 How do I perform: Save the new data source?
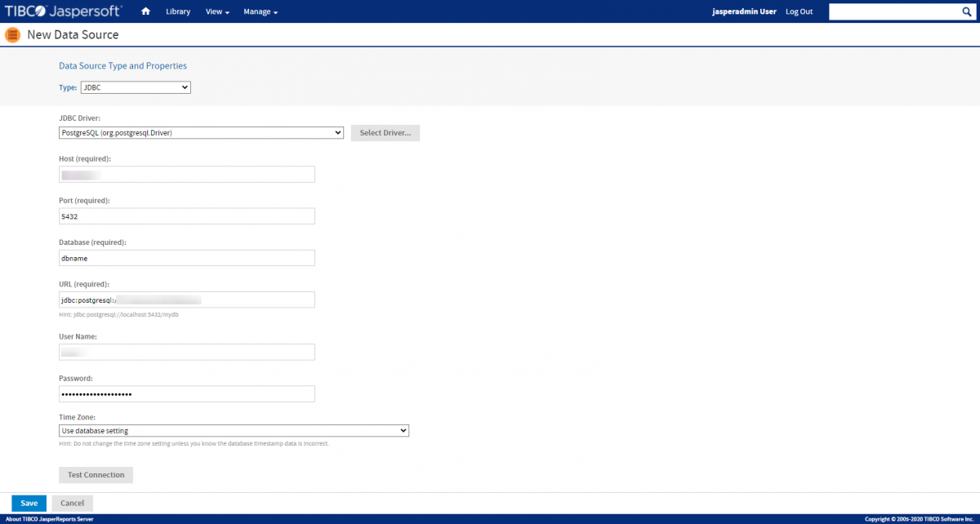pyautogui.click(x=29, y=503)
